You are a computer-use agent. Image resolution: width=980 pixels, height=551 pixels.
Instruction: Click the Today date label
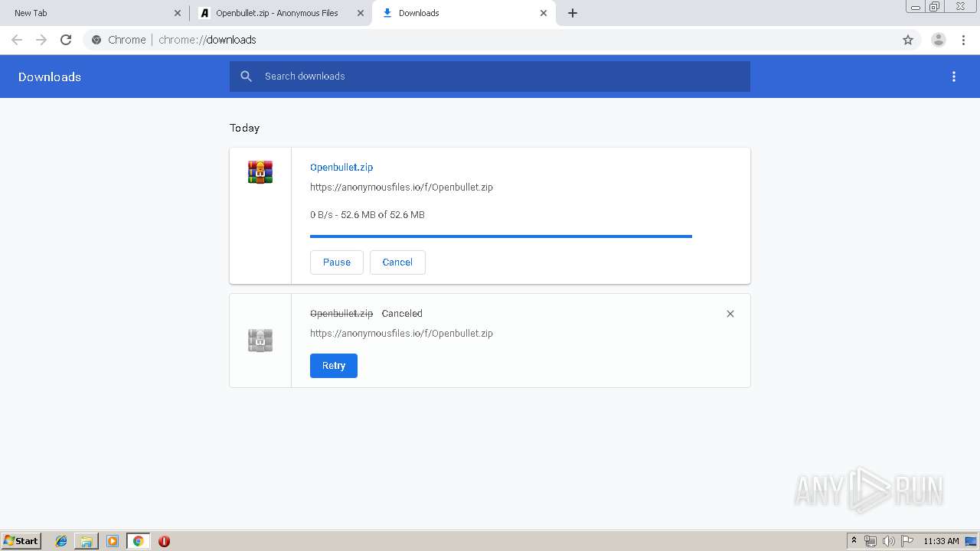245,128
